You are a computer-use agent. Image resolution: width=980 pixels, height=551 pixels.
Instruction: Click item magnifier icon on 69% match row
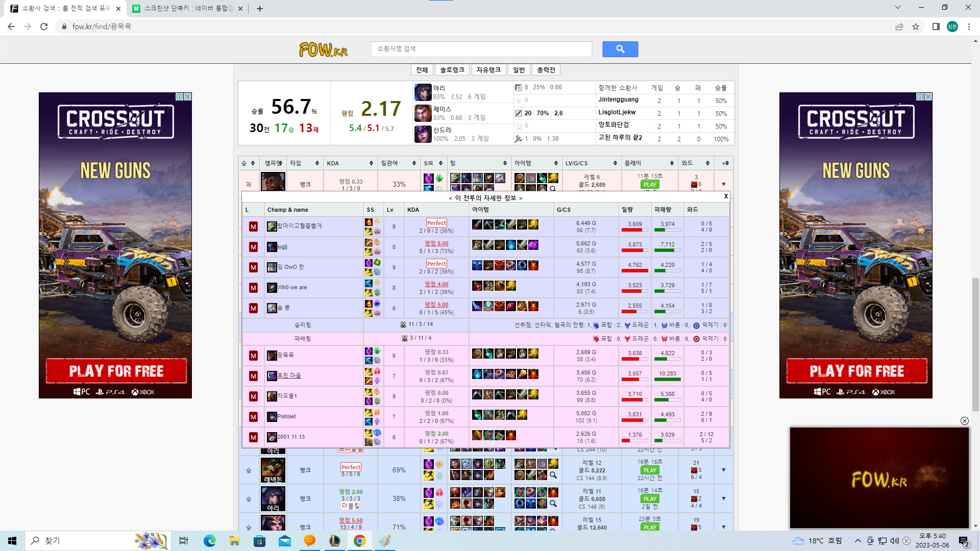[x=553, y=475]
